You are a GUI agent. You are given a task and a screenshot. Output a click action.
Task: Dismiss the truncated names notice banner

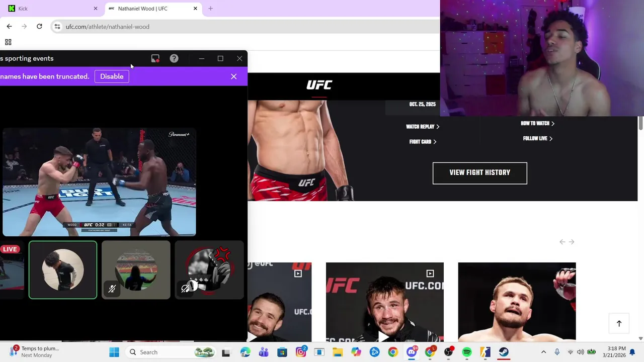(233, 76)
